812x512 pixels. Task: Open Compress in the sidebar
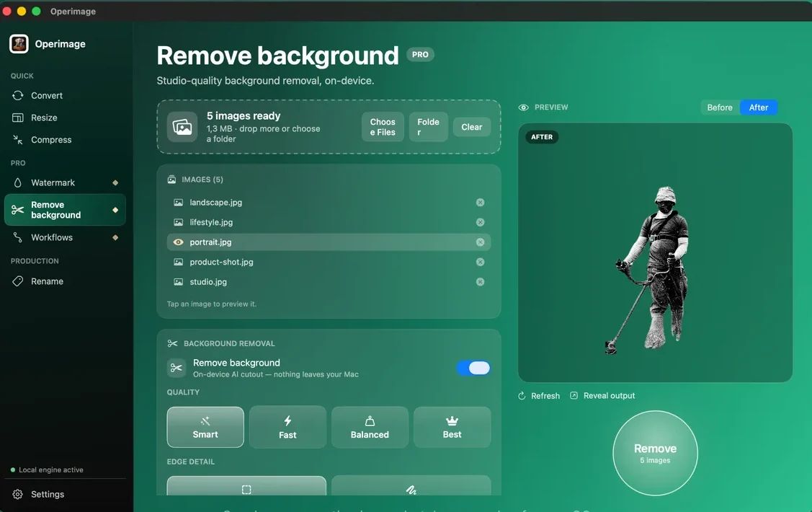click(x=65, y=140)
